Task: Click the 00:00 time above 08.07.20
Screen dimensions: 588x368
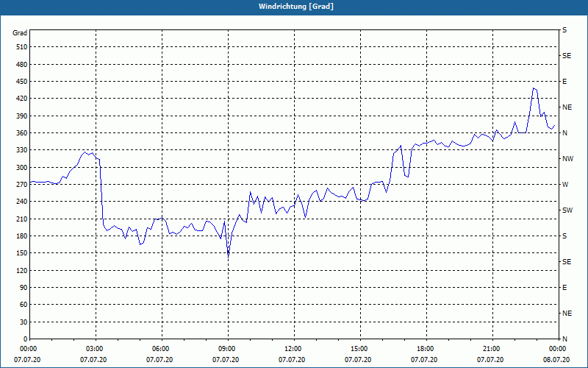Action: pyautogui.click(x=557, y=349)
